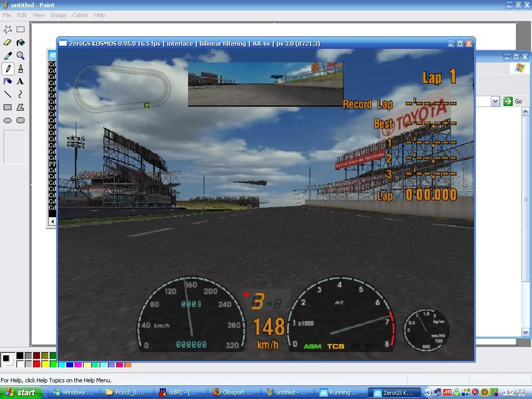Choose the Fill With Color bucket tool

[21, 43]
